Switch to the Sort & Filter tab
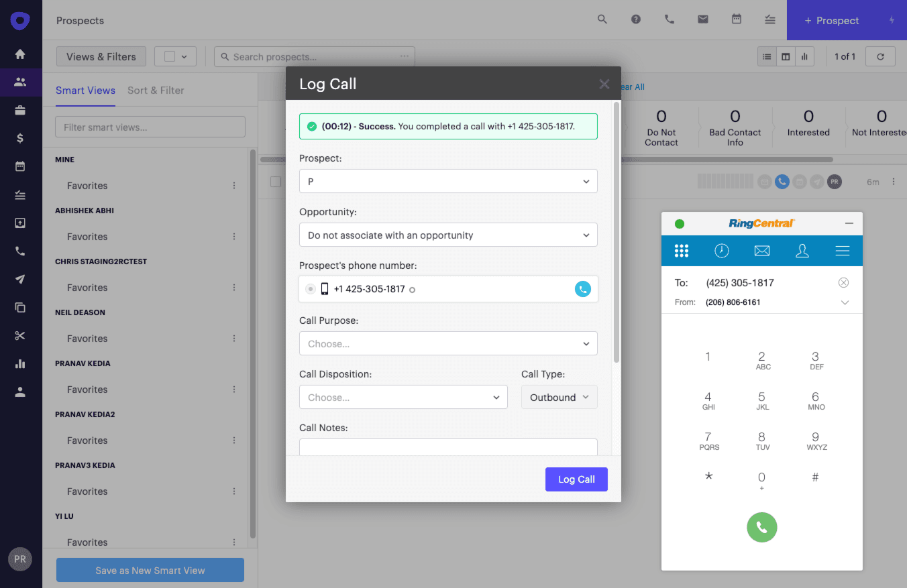The image size is (907, 588). pos(156,91)
